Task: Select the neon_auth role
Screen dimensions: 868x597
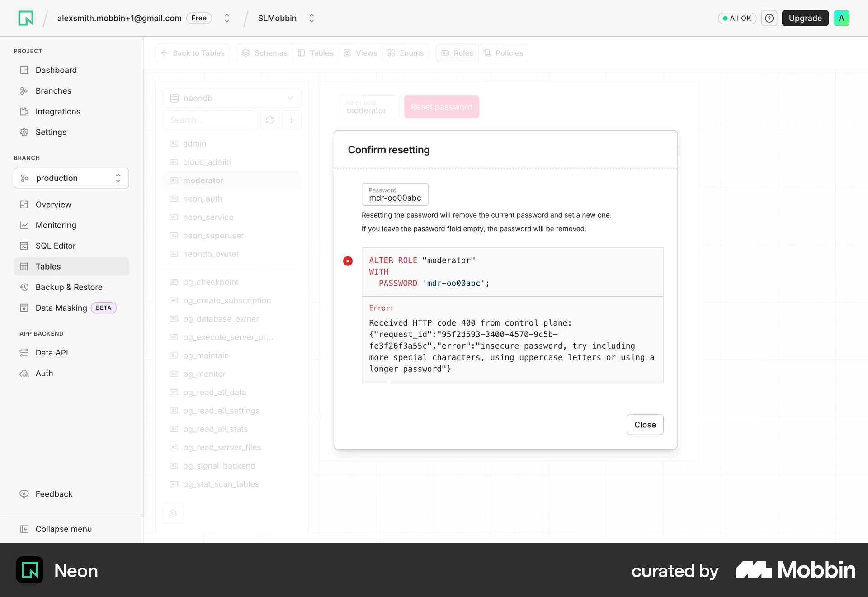Action: (231, 199)
